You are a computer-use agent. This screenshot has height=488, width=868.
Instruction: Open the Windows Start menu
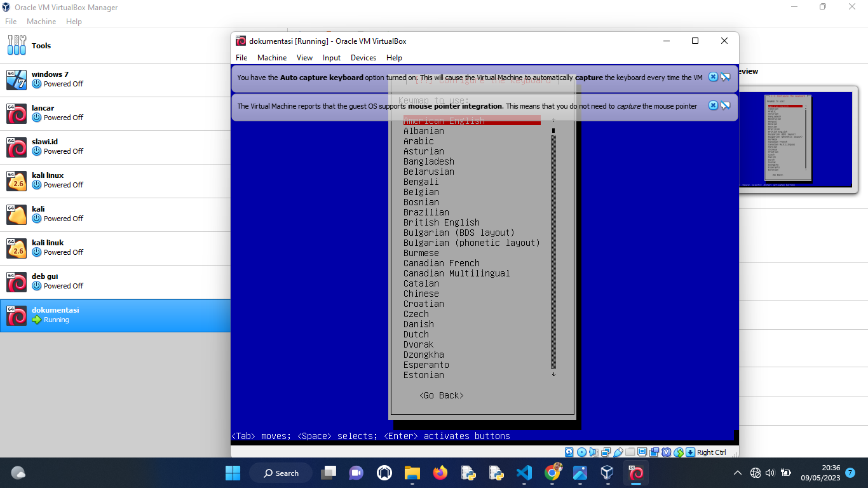(x=233, y=473)
